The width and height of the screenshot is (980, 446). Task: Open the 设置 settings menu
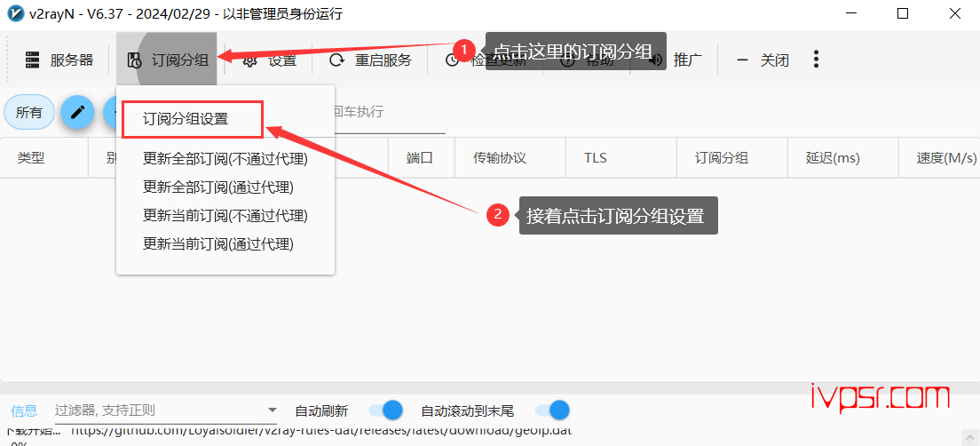pos(270,60)
